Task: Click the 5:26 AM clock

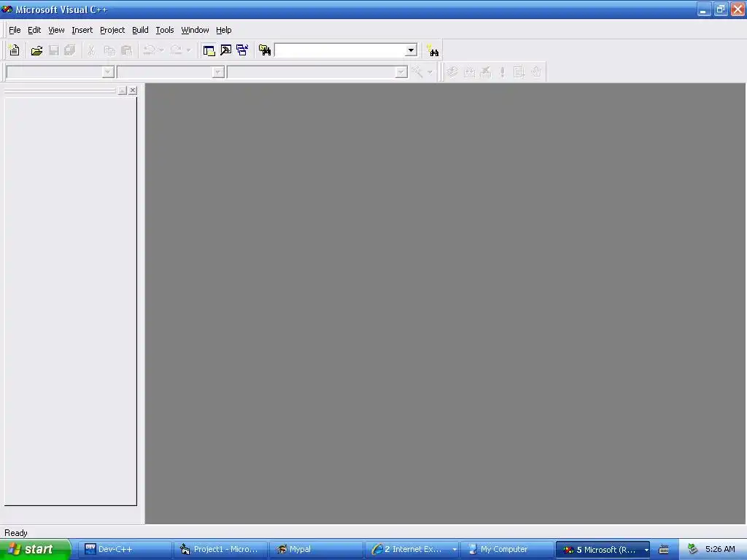Action: click(x=720, y=549)
